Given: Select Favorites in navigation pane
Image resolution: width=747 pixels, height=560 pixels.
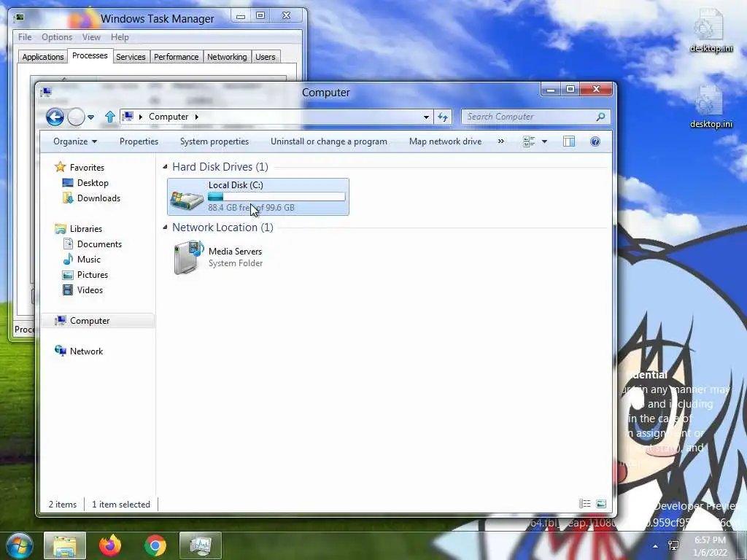Looking at the screenshot, I should (x=87, y=168).
